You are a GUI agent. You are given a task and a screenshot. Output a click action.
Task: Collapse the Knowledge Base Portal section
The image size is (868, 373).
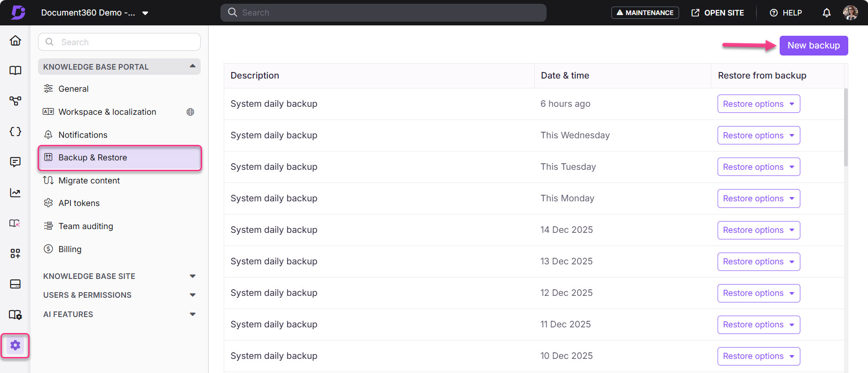click(193, 66)
